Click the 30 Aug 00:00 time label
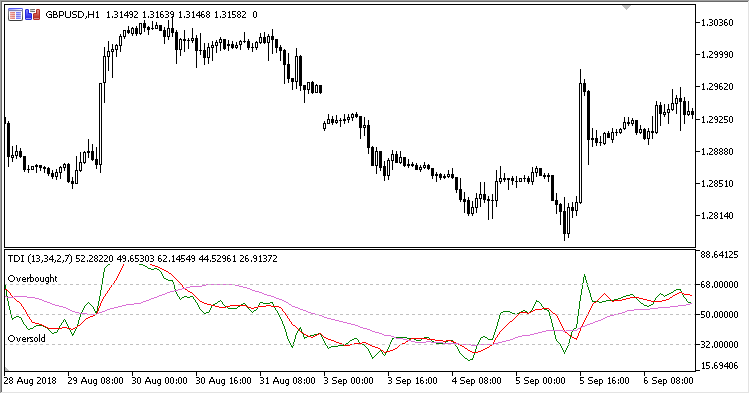The image size is (750, 394). click(x=159, y=381)
